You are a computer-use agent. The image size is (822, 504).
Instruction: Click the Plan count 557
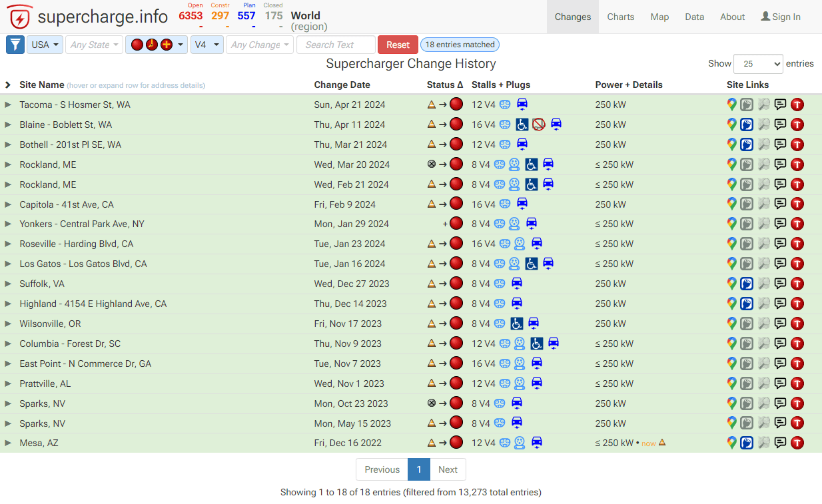coord(246,15)
